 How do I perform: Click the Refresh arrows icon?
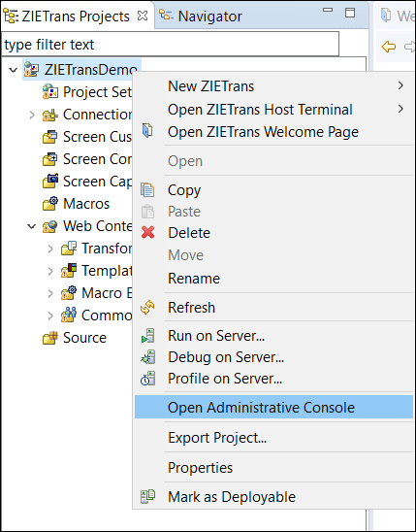[147, 308]
